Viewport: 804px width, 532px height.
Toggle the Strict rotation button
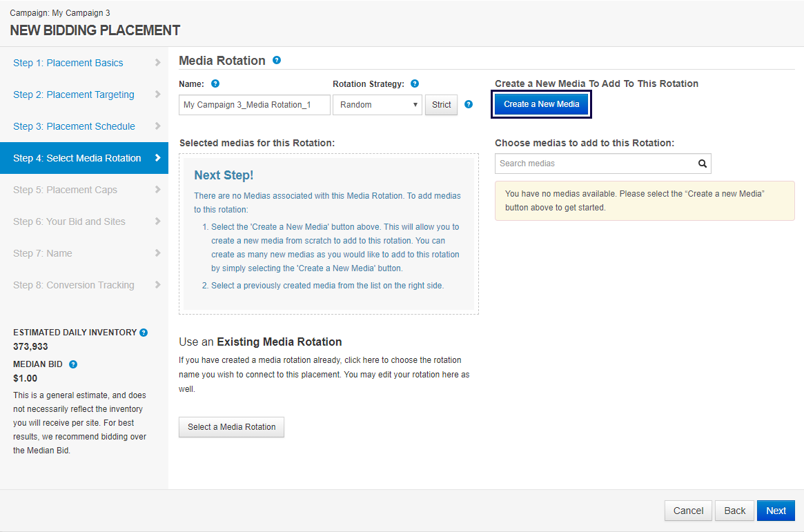441,105
